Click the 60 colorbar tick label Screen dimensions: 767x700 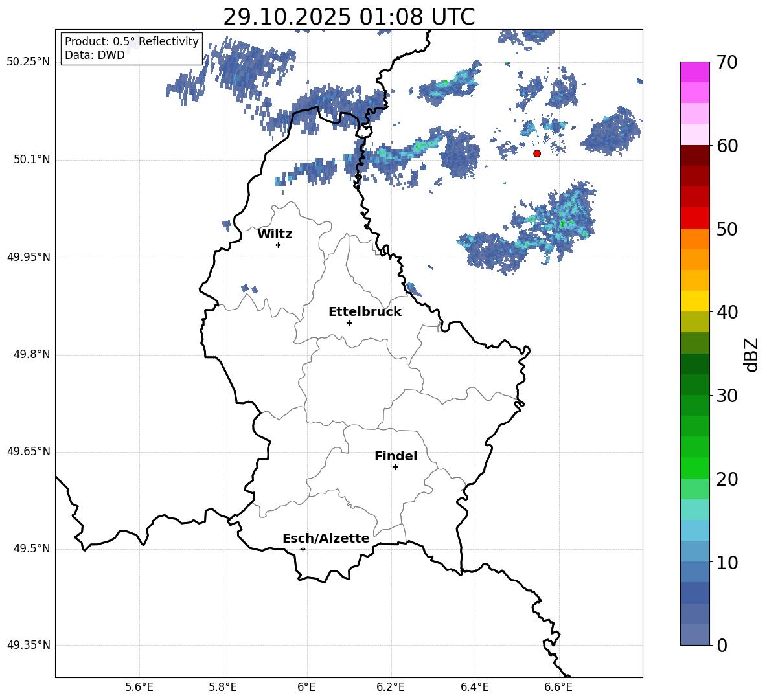pyautogui.click(x=727, y=146)
